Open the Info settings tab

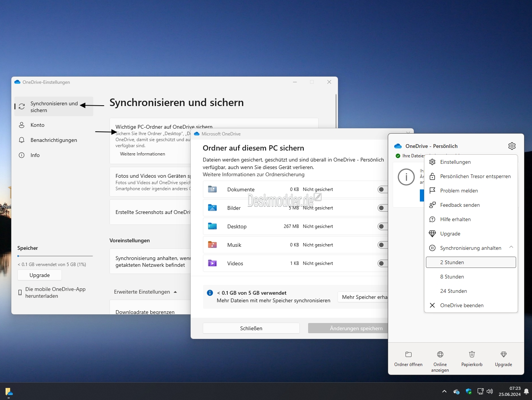54,155
